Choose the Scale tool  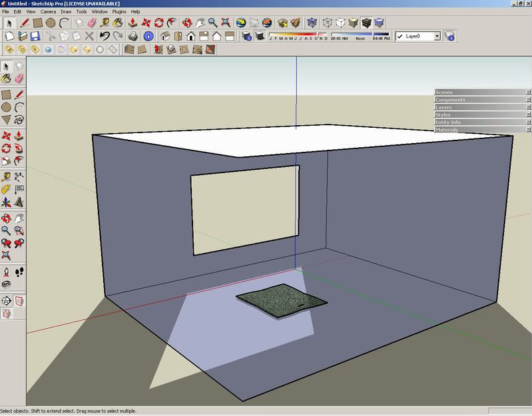pos(6,160)
